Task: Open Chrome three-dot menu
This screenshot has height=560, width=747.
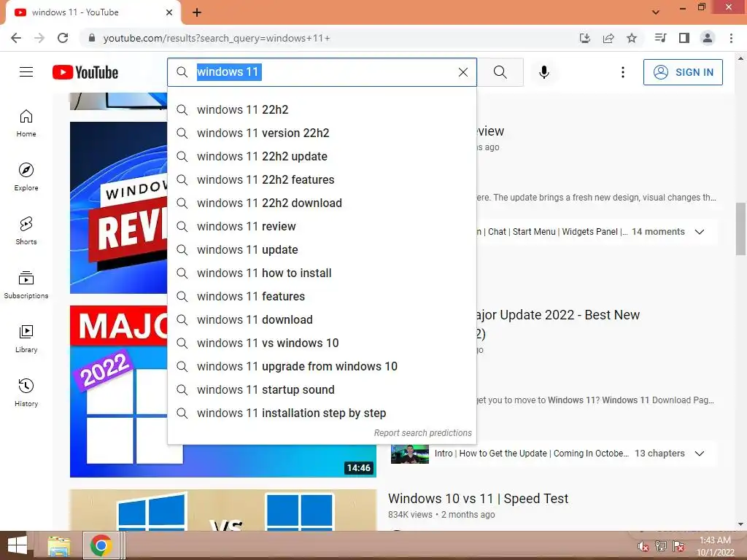Action: [731, 38]
